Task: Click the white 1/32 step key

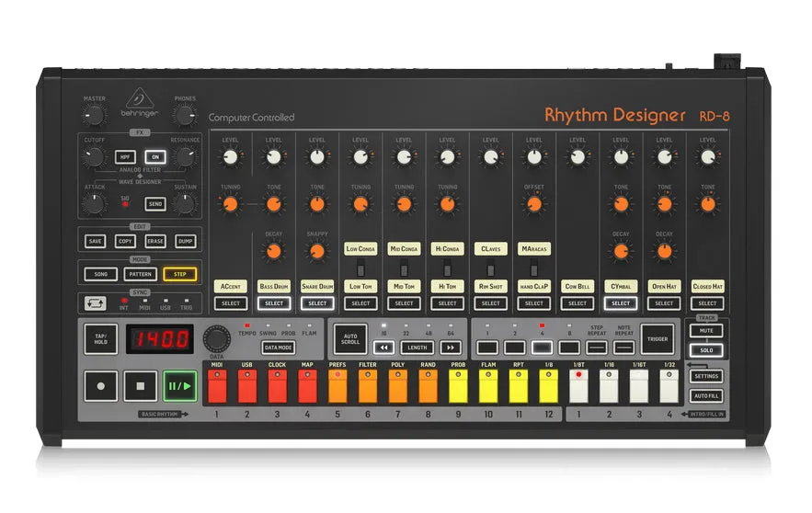Action: tap(669, 385)
